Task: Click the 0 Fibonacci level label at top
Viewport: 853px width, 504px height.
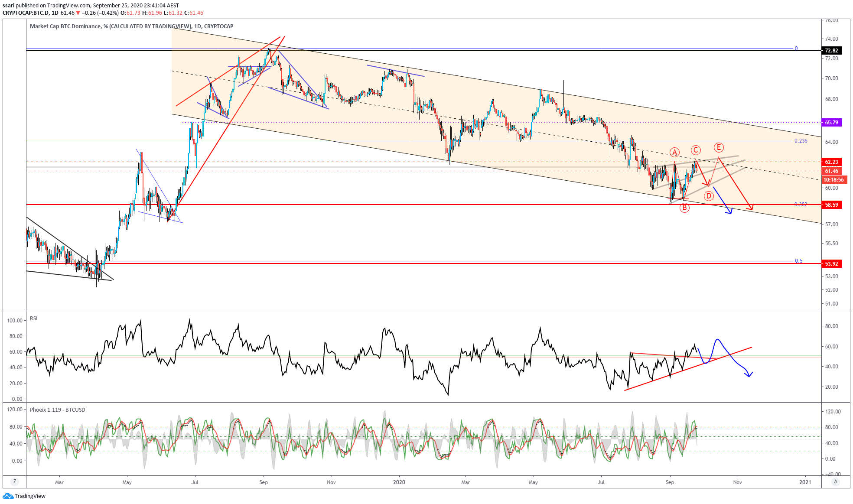Action: point(796,48)
